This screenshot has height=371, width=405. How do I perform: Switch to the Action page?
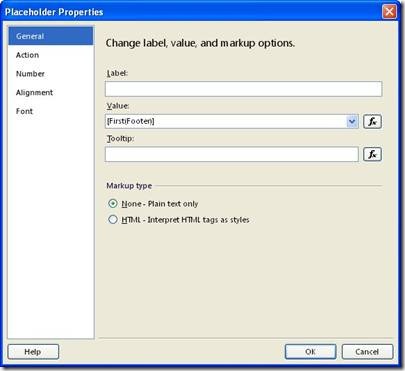coord(51,55)
